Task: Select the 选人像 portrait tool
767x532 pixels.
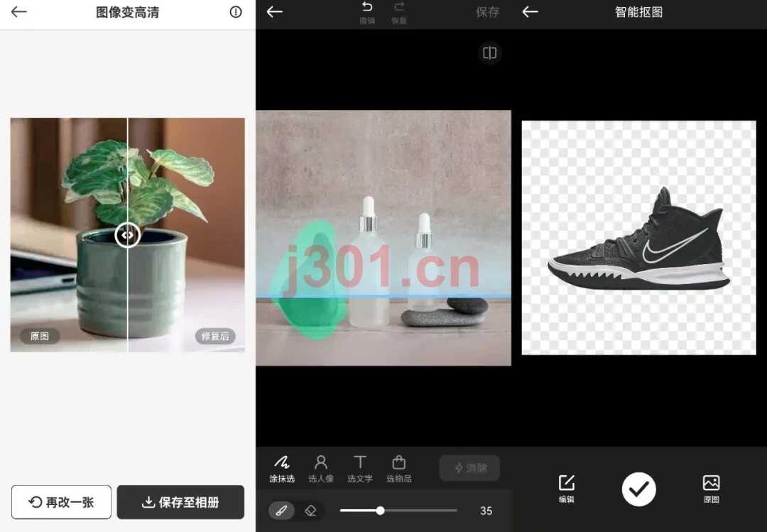Action: 321,469
